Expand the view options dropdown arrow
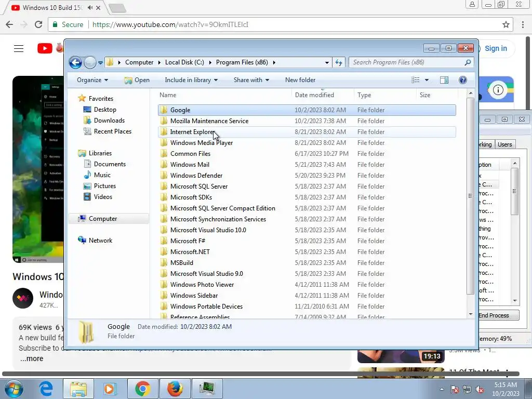This screenshot has width=532, height=399. click(x=427, y=80)
